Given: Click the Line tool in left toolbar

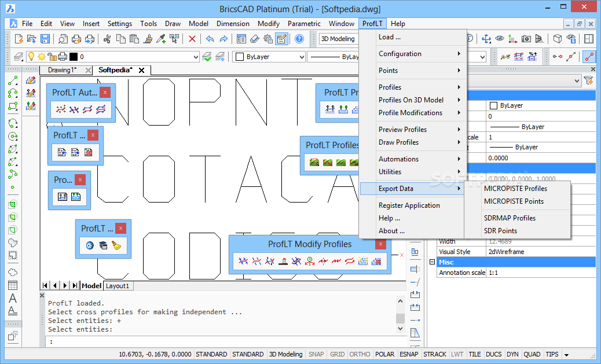Looking at the screenshot, I should (x=13, y=80).
